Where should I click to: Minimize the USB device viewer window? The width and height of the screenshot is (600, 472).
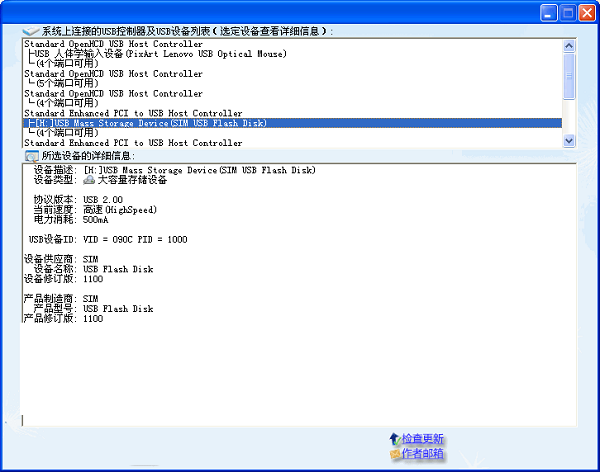tap(550, 13)
